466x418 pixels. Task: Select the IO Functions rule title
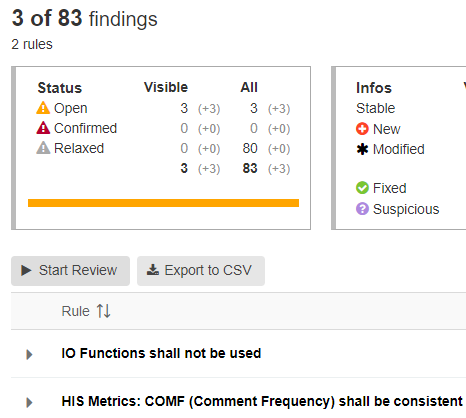coord(161,353)
